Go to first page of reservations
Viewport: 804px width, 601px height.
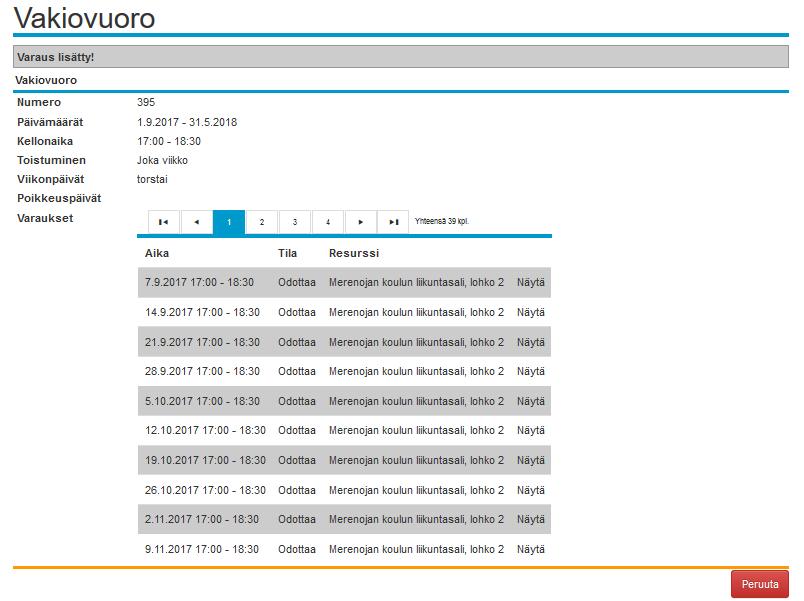[x=164, y=222]
